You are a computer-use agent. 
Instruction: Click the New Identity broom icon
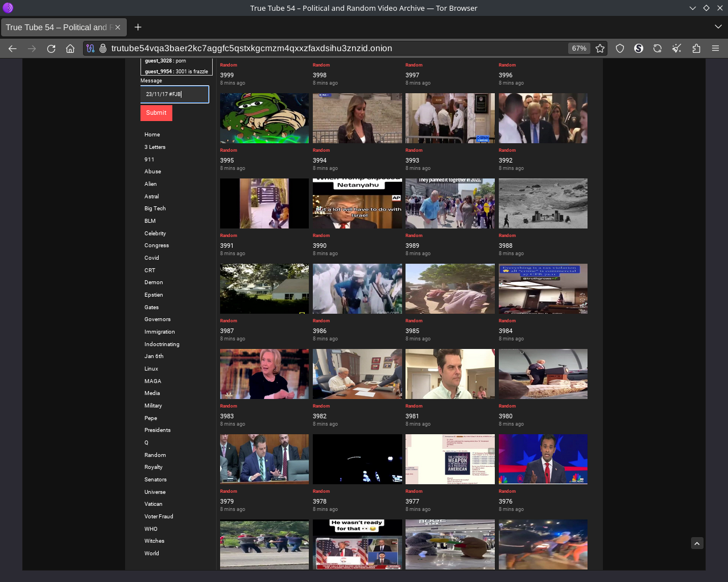tap(677, 48)
